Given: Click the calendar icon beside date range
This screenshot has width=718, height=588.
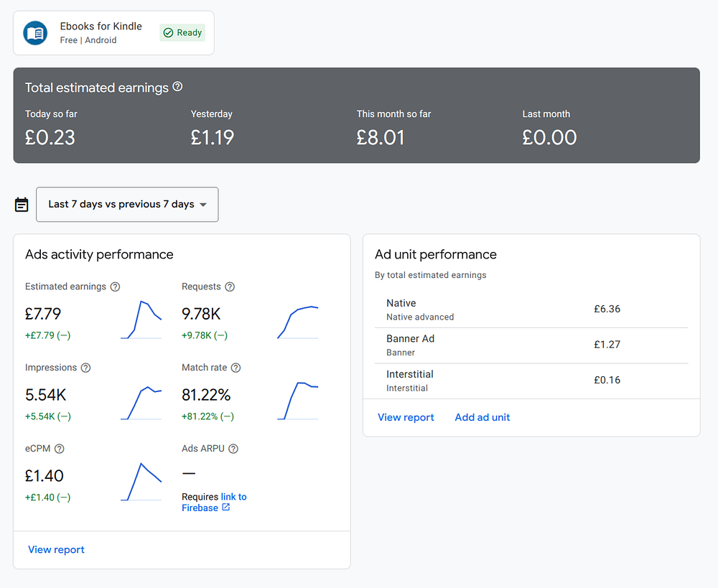Looking at the screenshot, I should [22, 205].
